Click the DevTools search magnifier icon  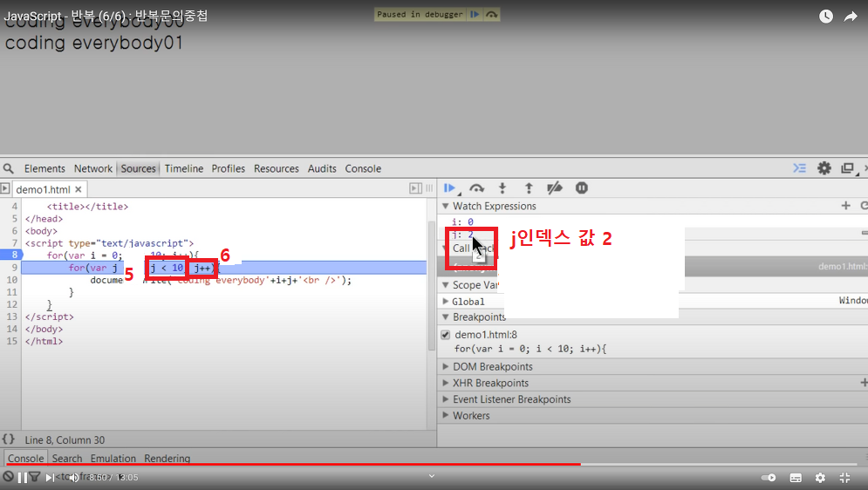(x=9, y=168)
